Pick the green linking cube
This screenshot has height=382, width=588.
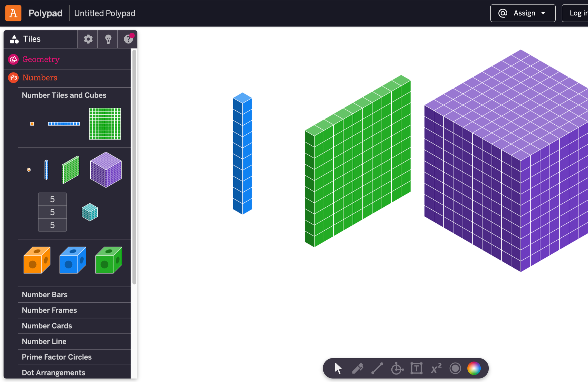pos(109,260)
